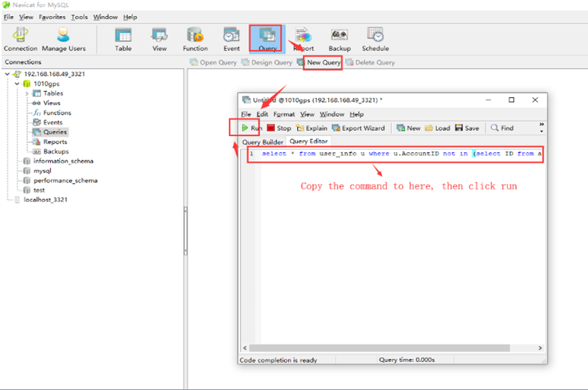Collapse the 1010gps database node
This screenshot has height=390, width=588.
coord(17,84)
